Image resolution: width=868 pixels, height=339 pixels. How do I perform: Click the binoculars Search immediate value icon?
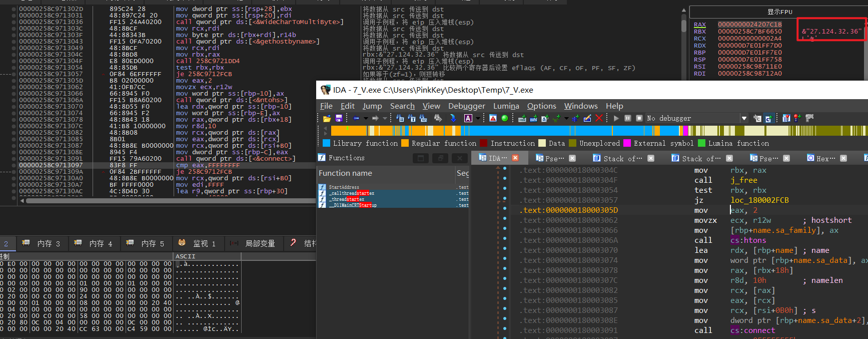[x=400, y=118]
